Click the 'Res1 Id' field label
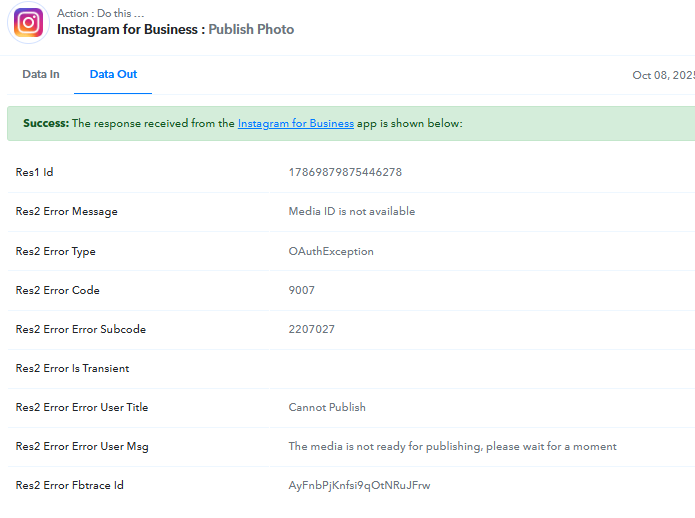Screen dimensions: 695x518 click(x=35, y=172)
